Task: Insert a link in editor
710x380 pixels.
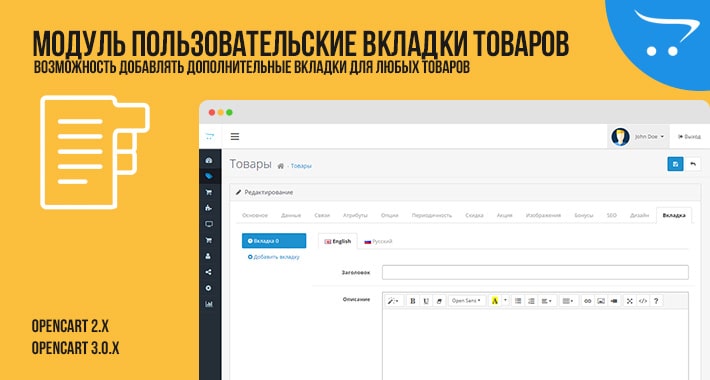Action: [x=587, y=301]
